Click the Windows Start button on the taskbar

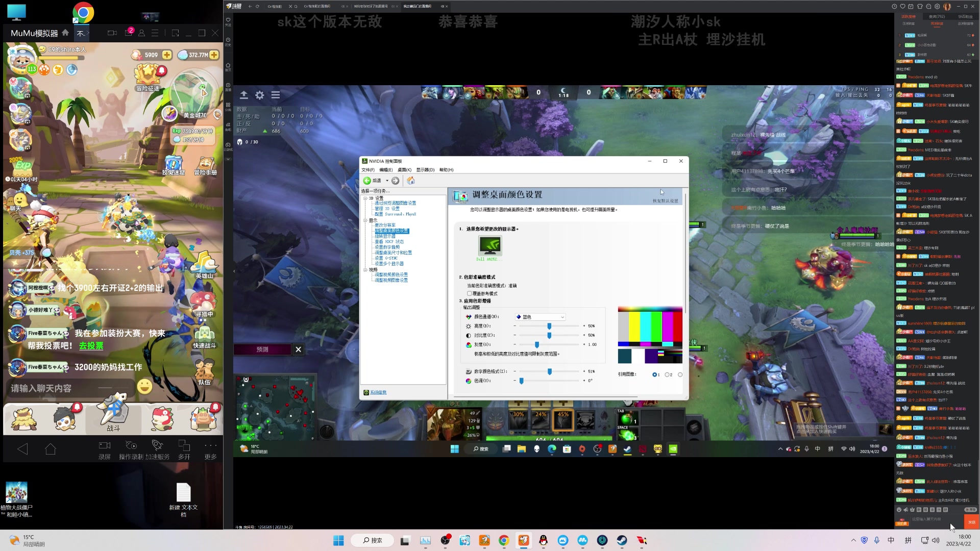point(338,540)
